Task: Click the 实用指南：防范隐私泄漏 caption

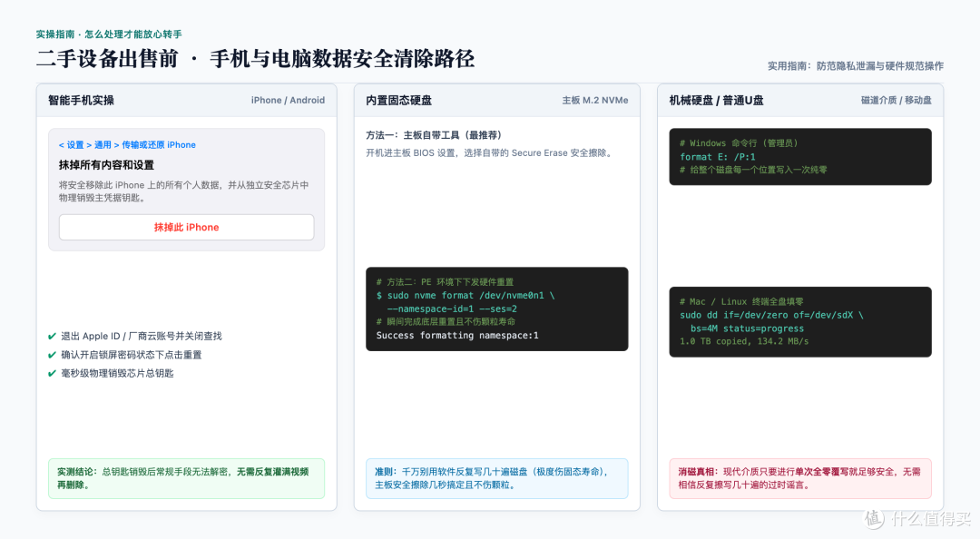Action: (x=856, y=65)
